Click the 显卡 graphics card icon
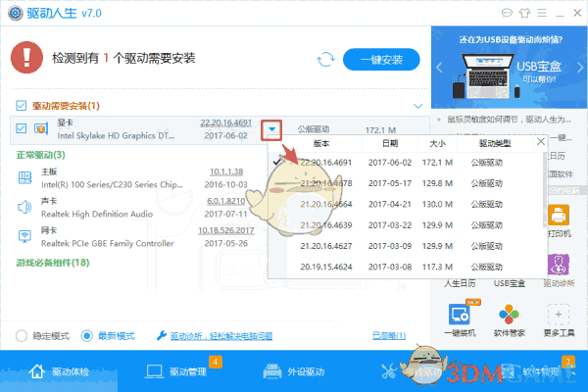The height and width of the screenshot is (392, 588). pyautogui.click(x=41, y=128)
